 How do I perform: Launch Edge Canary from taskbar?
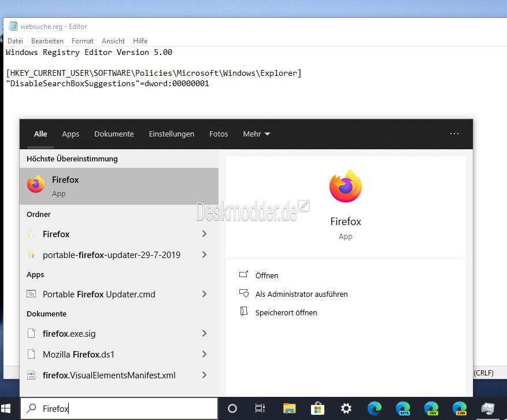460,408
